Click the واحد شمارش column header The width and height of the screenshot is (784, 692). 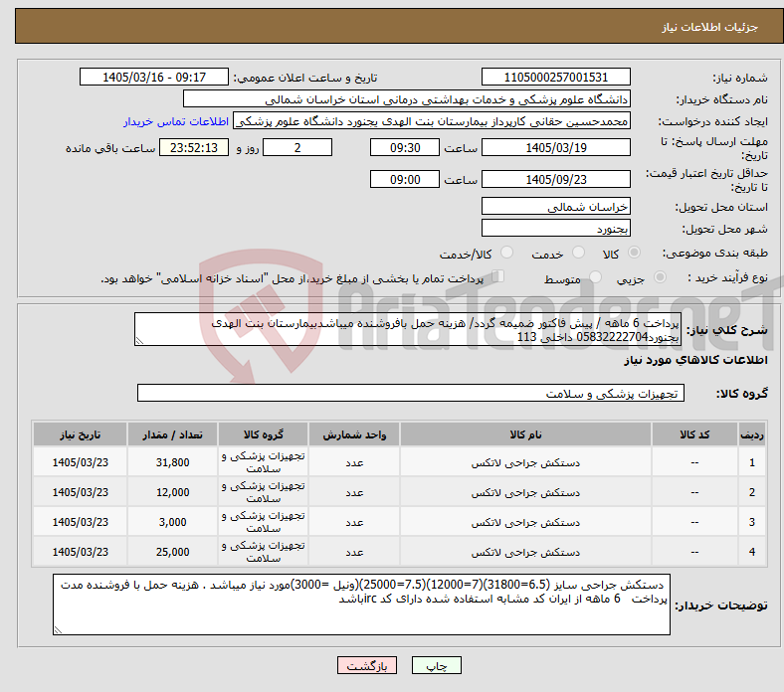(x=354, y=434)
